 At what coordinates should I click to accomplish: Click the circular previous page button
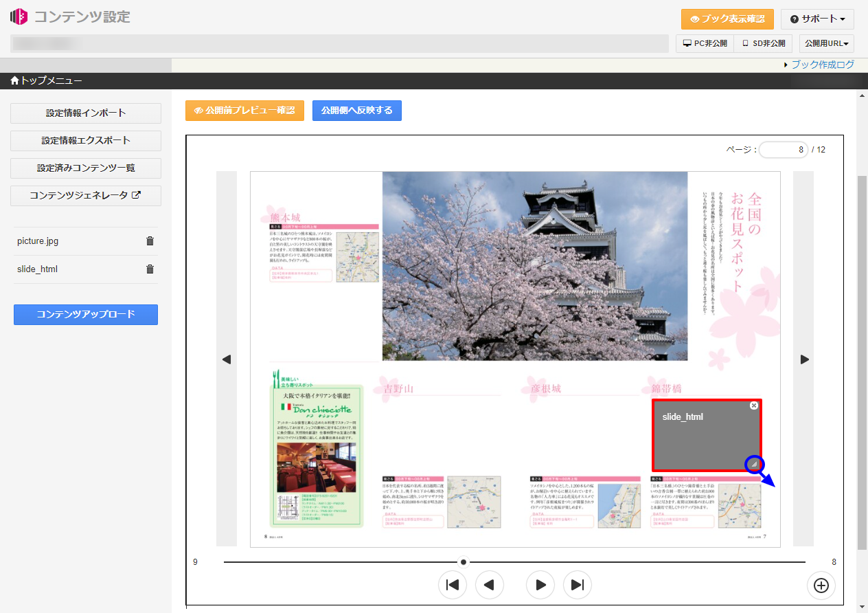point(490,585)
